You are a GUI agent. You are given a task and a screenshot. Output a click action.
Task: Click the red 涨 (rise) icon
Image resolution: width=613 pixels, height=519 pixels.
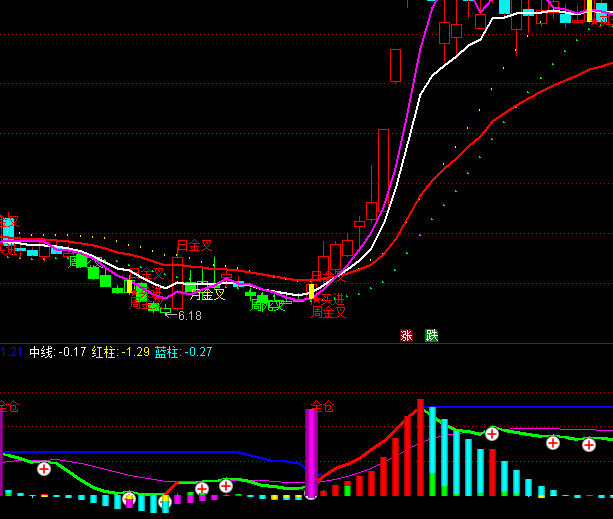click(406, 336)
